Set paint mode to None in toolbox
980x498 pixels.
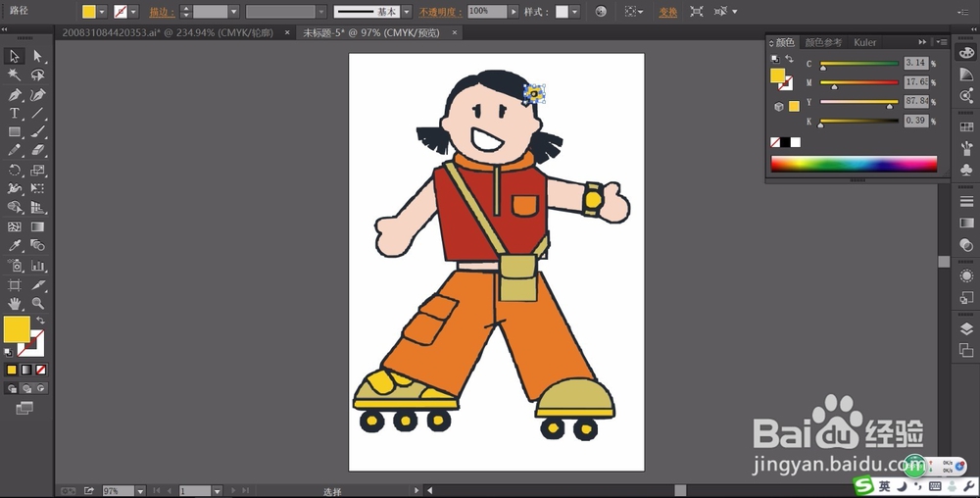[40, 370]
